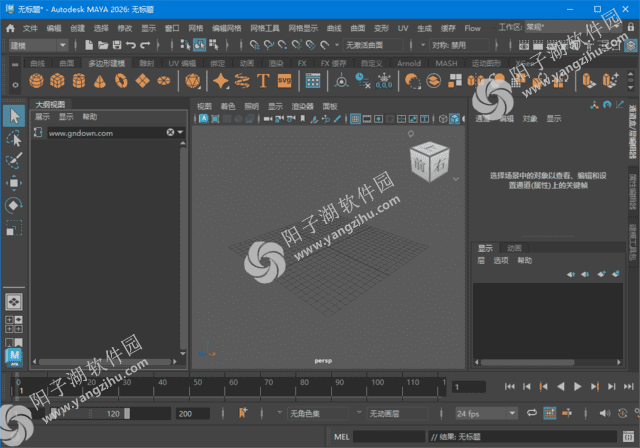640x448 pixels.
Task: Switch to the Arnold shelf tab
Action: 409,63
